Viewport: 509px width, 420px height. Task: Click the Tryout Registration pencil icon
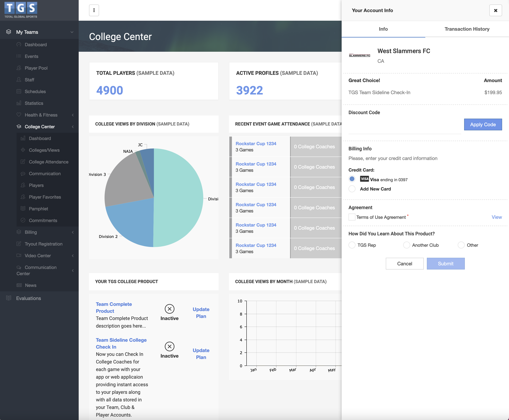tap(19, 244)
